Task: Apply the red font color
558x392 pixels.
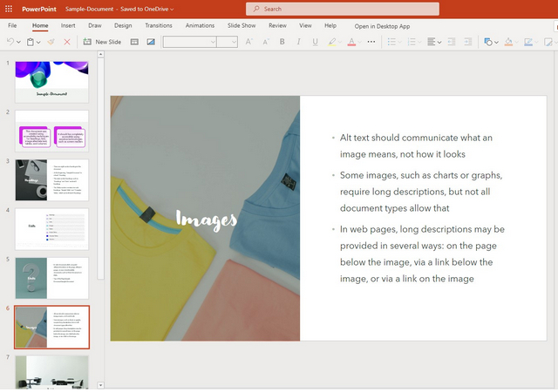Action: click(351, 42)
